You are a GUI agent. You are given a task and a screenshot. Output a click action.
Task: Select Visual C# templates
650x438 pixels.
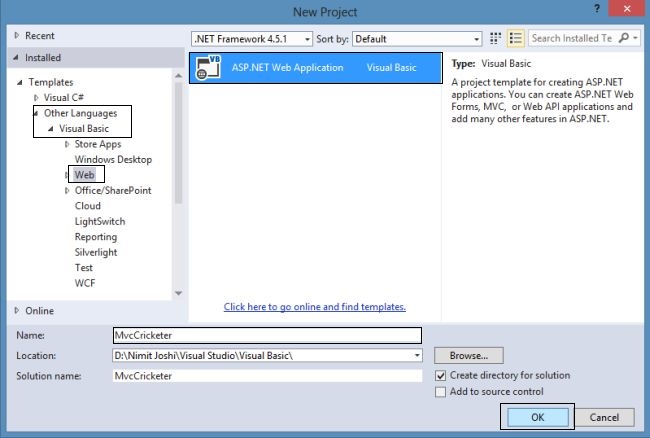(64, 98)
